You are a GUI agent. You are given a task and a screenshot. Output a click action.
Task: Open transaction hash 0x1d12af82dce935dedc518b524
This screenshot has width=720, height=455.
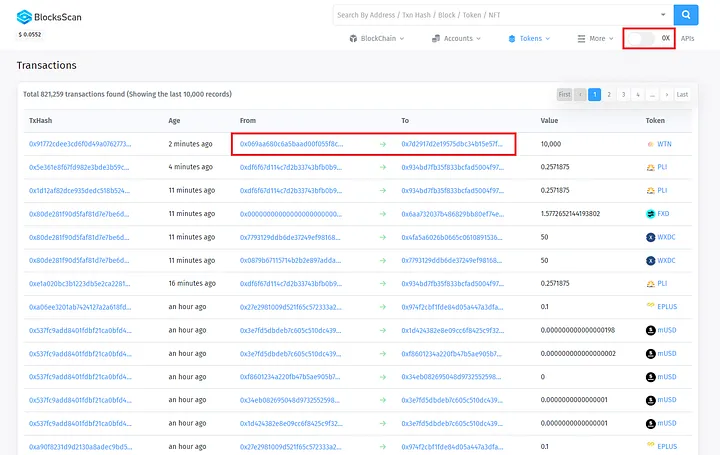[x=79, y=190]
